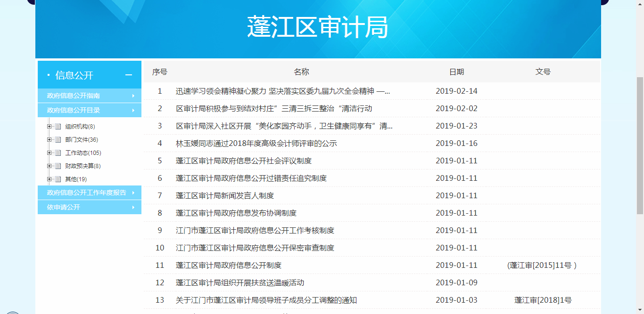Expand the 其他 tree node plus box
The image size is (644, 314).
[49, 179]
